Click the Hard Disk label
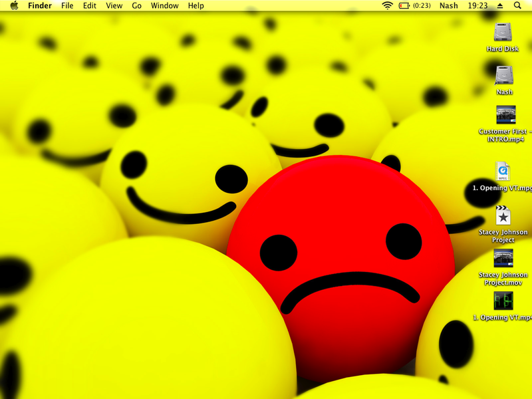Image resolution: width=532 pixels, height=399 pixels. tap(503, 49)
